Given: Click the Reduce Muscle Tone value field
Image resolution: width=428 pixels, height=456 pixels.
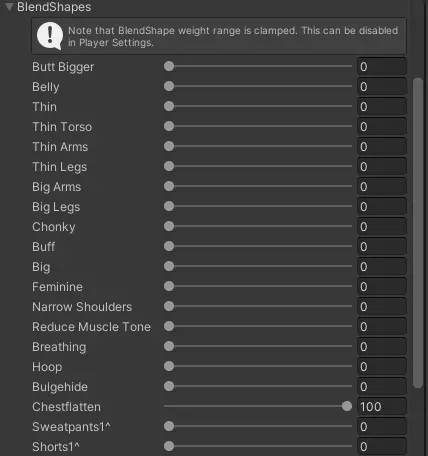Looking at the screenshot, I should (x=382, y=327).
